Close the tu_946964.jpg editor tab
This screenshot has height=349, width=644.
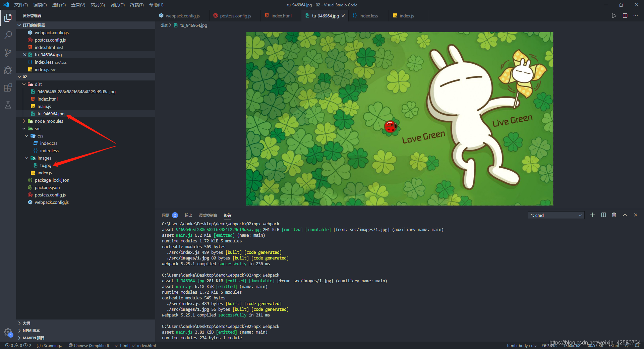coord(343,16)
